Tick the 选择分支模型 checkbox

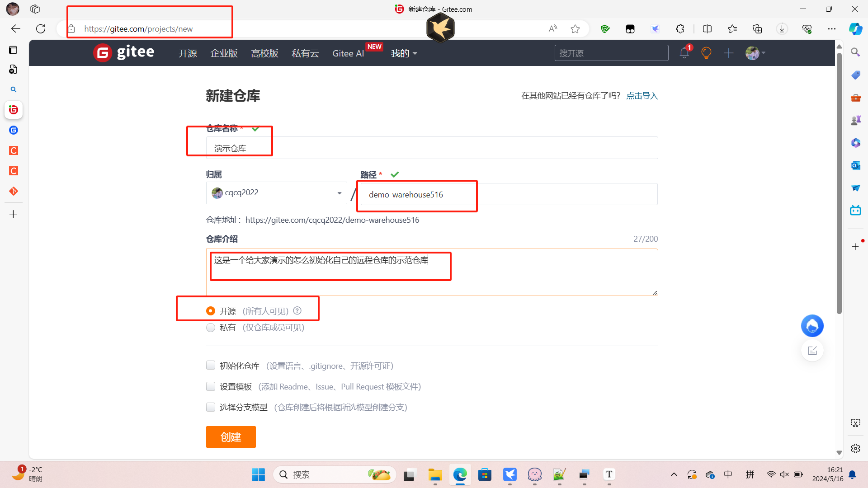tap(211, 407)
